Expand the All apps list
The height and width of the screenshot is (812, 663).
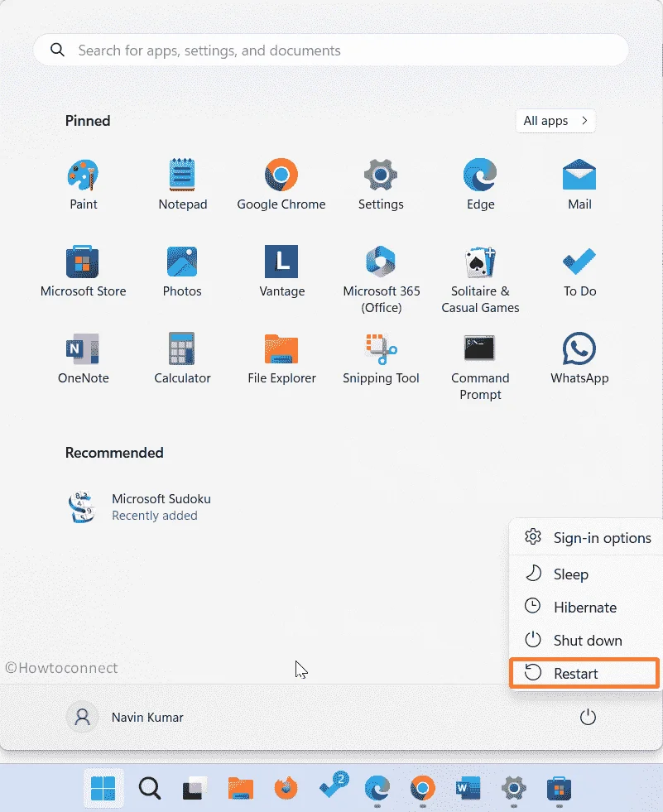(x=555, y=121)
